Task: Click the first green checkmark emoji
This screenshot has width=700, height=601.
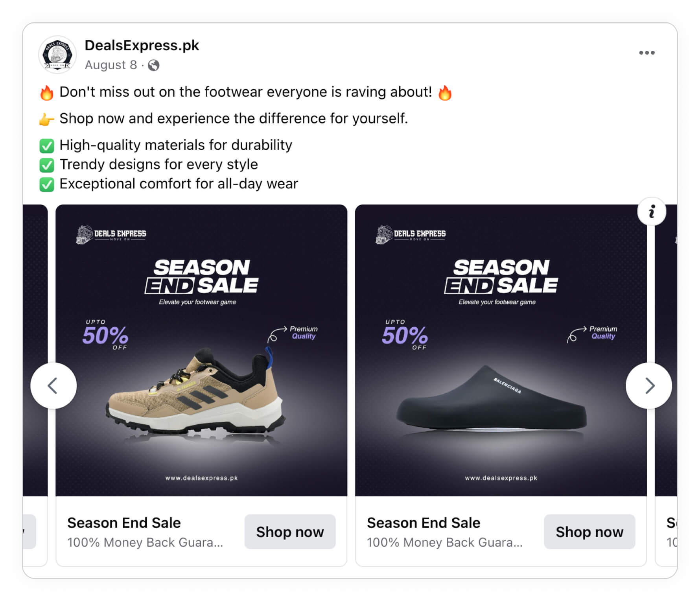Action: tap(46, 145)
